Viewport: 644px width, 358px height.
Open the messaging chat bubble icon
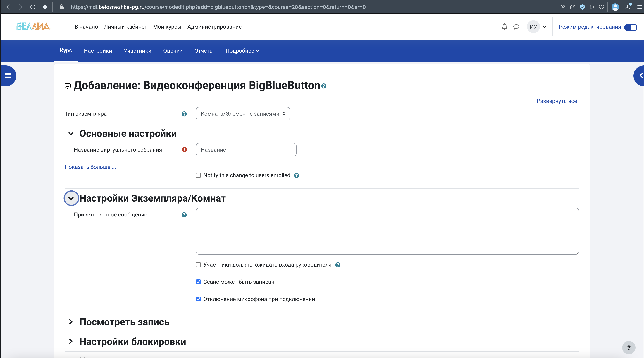click(x=516, y=27)
